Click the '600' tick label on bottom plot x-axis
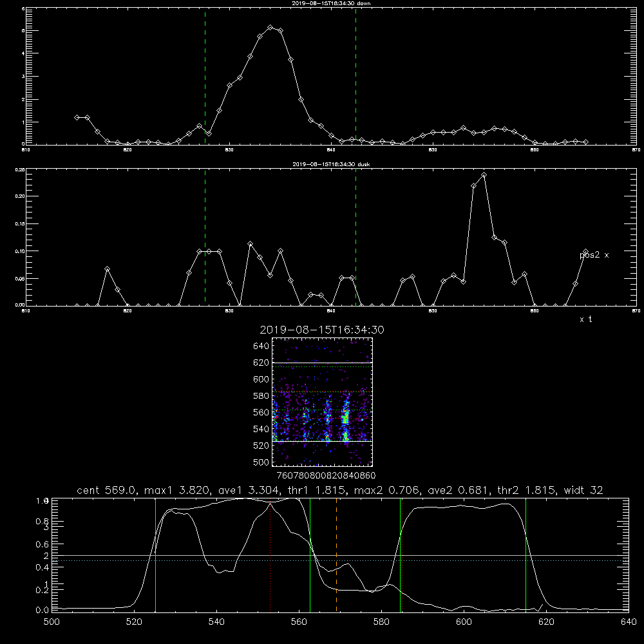This screenshot has width=644, height=644. click(464, 622)
